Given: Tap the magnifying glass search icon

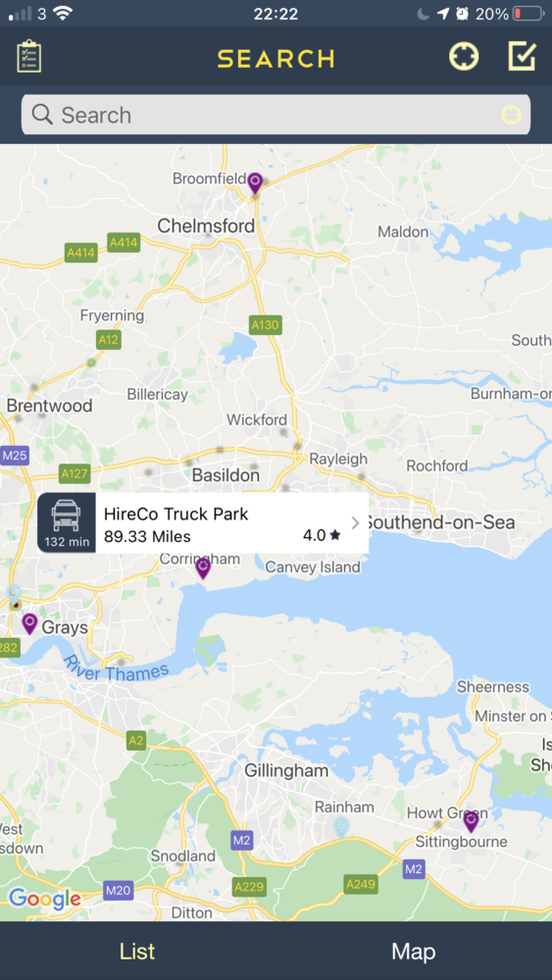Looking at the screenshot, I should 42,115.
